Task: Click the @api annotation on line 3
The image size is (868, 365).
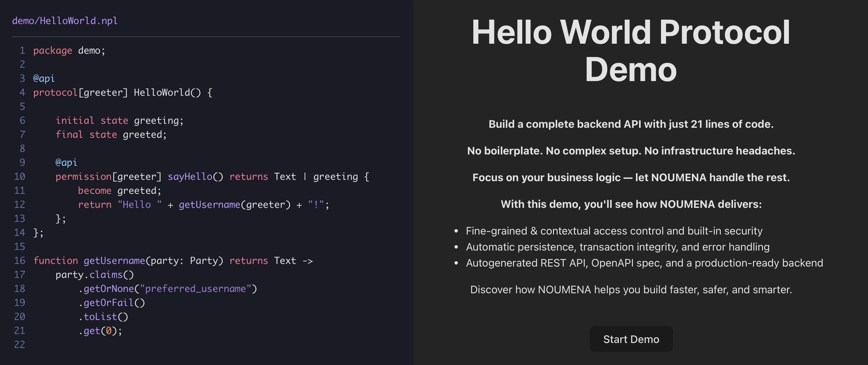Action: (43, 78)
